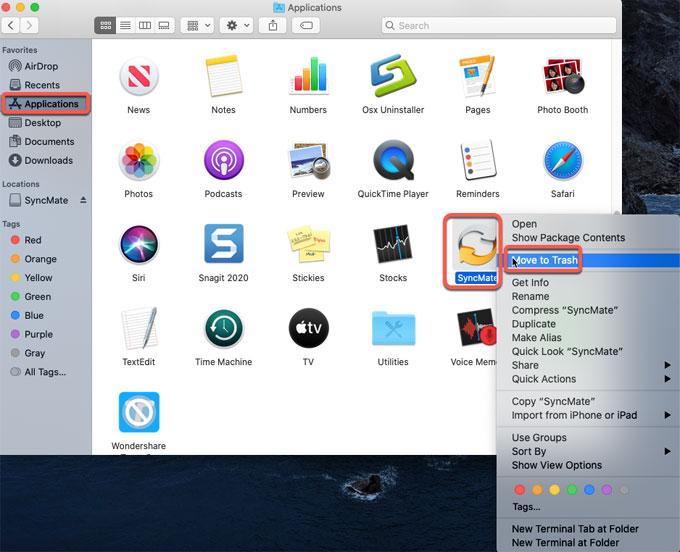Viewport: 680px width, 552px height.
Task: Eject the SyncMate volume in sidebar
Action: tap(83, 200)
